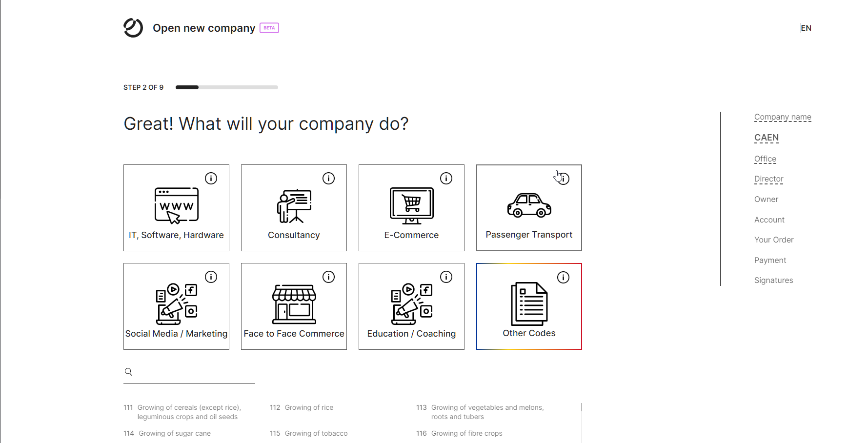Select code 112 Growing of rice
The image size is (868, 443).
tap(309, 408)
